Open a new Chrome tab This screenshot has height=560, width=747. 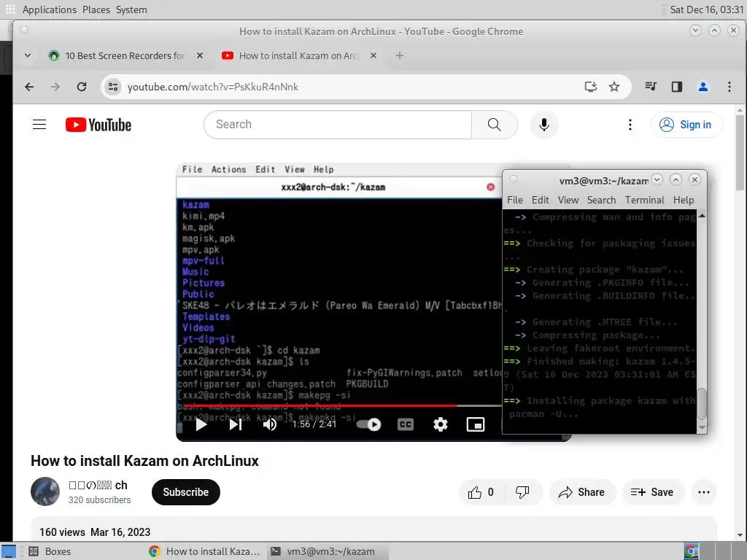[x=400, y=55]
